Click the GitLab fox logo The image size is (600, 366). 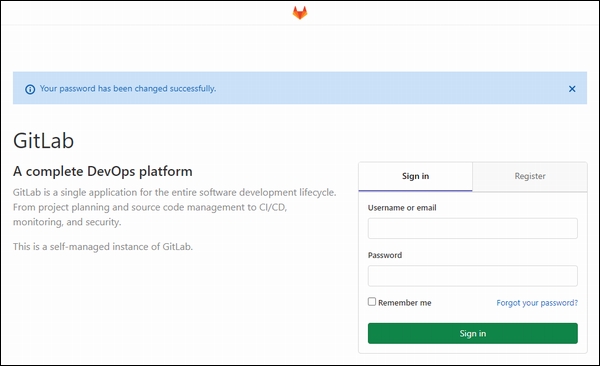[x=300, y=13]
